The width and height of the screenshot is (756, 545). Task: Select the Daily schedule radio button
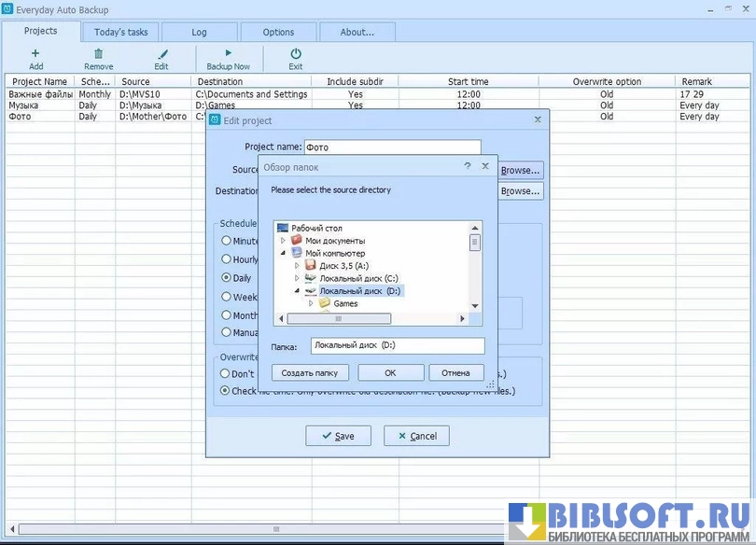tap(226, 278)
